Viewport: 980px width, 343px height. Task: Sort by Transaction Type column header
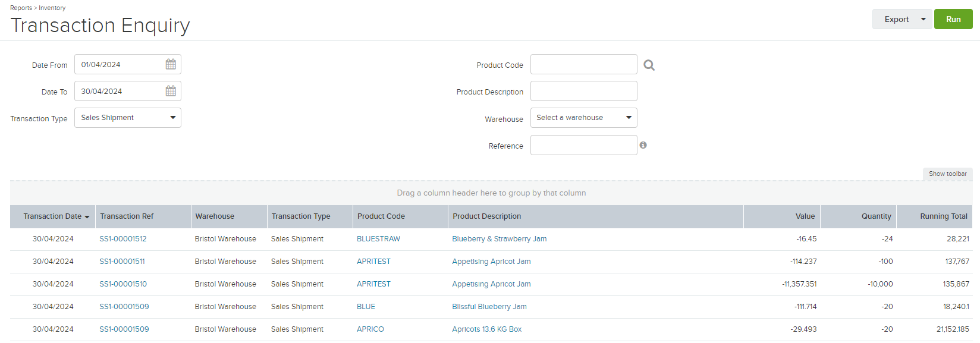[310, 216]
